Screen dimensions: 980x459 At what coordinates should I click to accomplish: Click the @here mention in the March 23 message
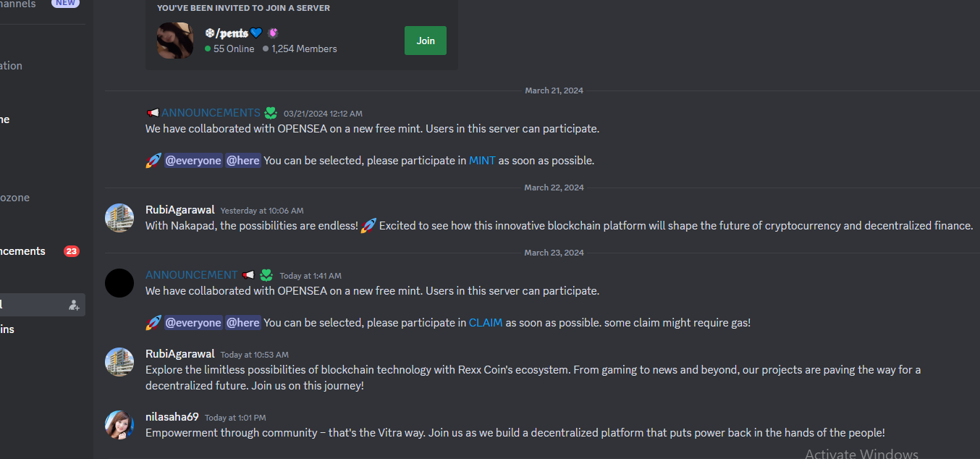click(x=243, y=323)
